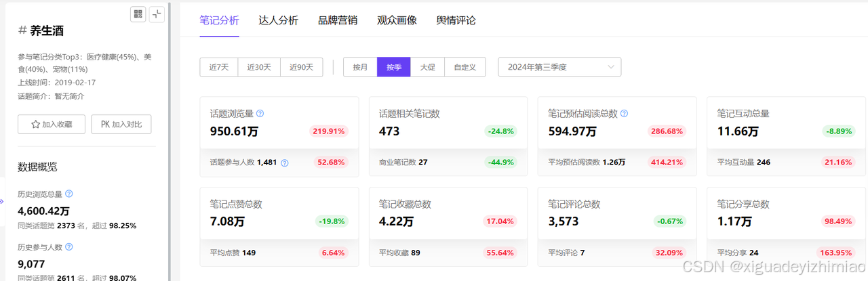868x281 pixels.
Task: Click the 平均预估阅读数 1.26万 row
Action: tap(587, 163)
